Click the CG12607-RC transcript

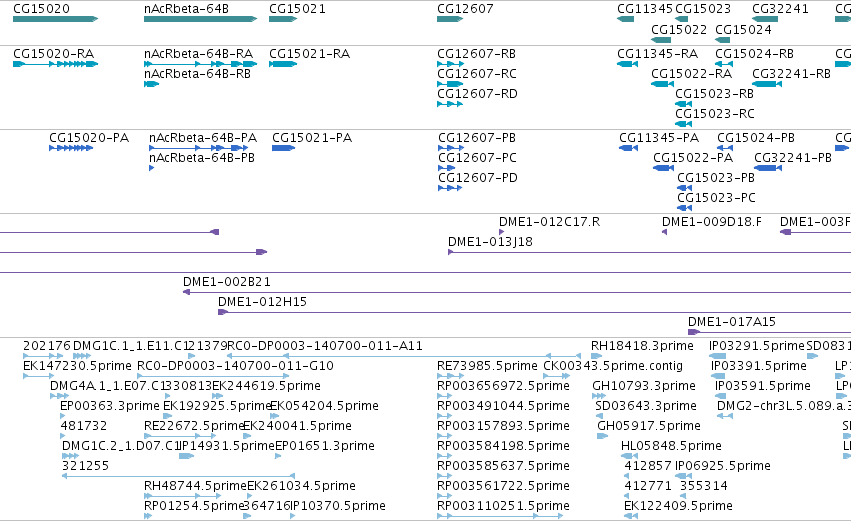click(450, 84)
